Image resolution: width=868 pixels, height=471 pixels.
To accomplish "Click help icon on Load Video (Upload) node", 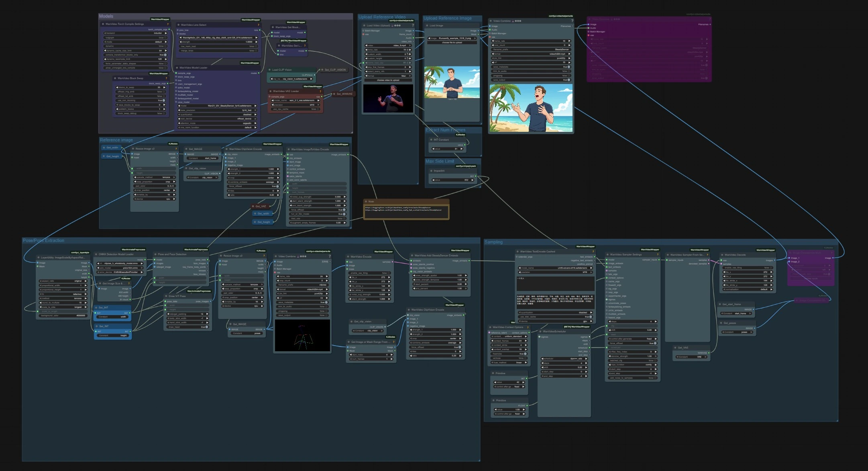I will (x=413, y=25).
